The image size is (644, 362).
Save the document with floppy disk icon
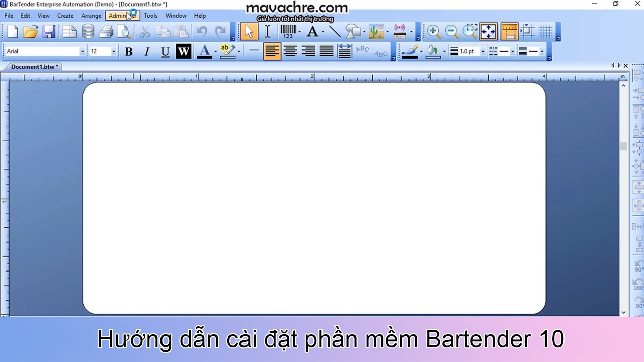point(49,32)
